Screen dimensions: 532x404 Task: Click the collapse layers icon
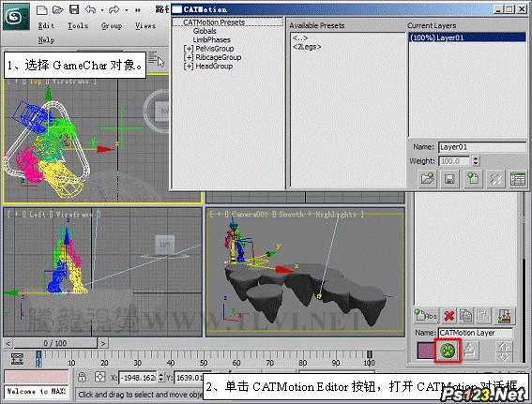505,316
